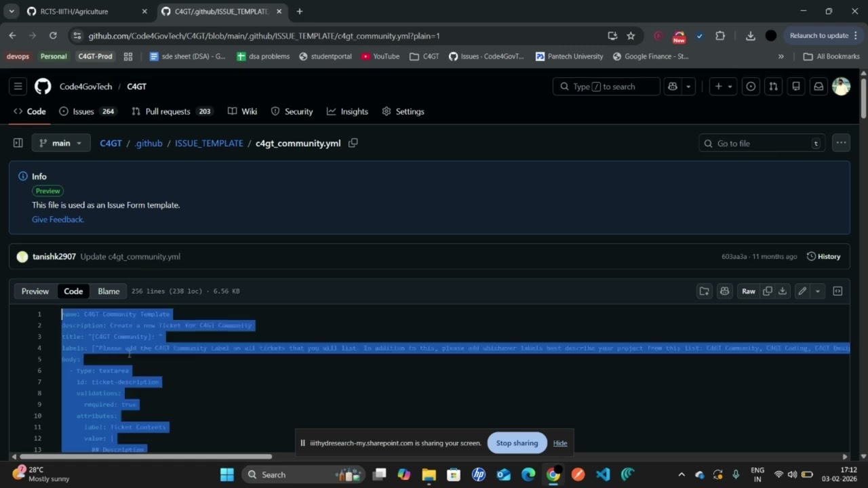The height and width of the screenshot is (488, 868).
Task: Open the tanishk2907 author profile
Action: click(54, 256)
